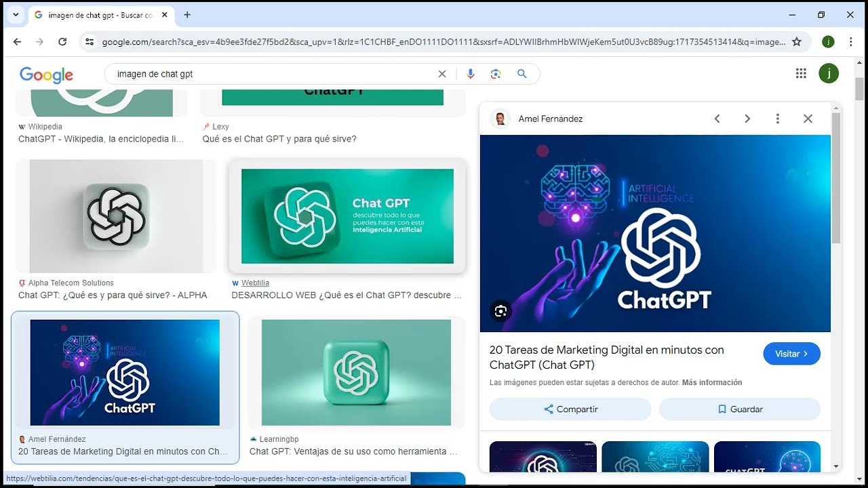Open 'Chat GPT: ¿Qué es y para qué sirve? - ALPHA'

click(x=113, y=295)
